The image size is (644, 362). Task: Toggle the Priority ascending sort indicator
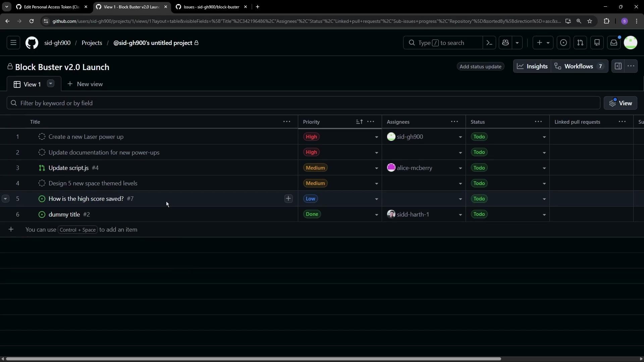359,122
